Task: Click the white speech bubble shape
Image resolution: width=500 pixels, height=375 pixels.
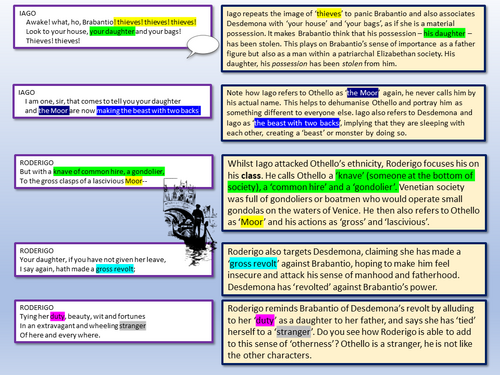Action: point(203,46)
